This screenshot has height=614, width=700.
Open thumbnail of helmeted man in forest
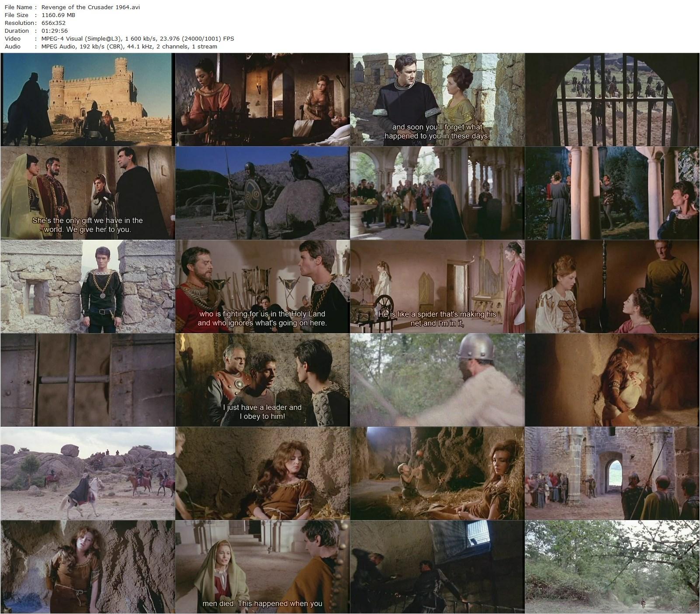pyautogui.click(x=437, y=380)
